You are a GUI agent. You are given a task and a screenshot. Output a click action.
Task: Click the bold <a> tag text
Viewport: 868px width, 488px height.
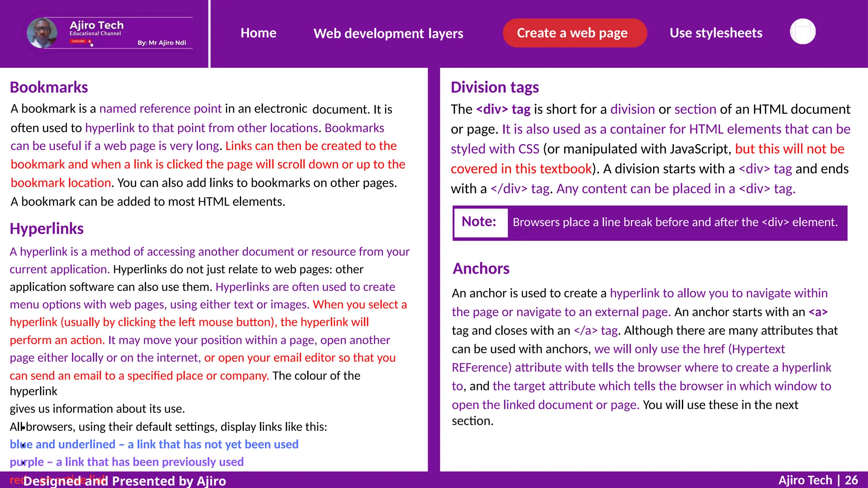click(818, 312)
